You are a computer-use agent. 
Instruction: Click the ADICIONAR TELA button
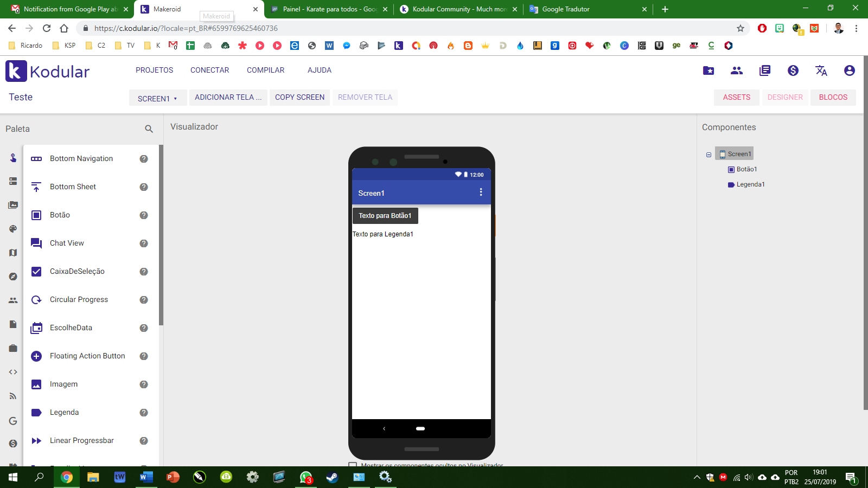pyautogui.click(x=228, y=97)
